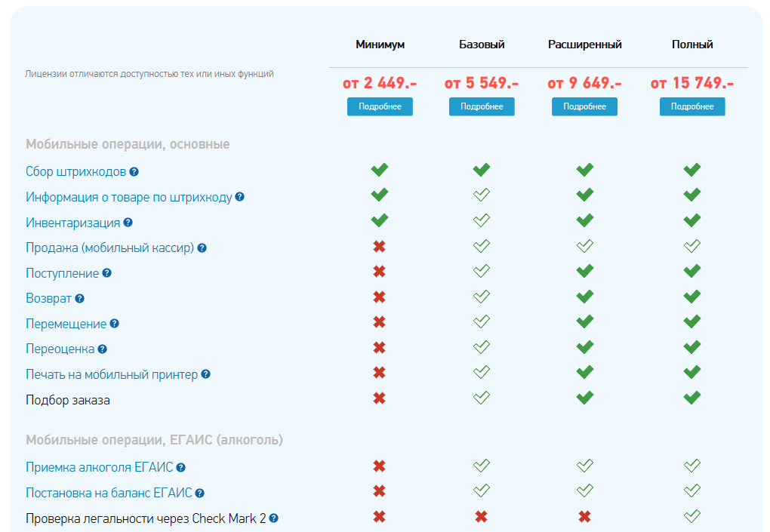Open Сбор штрихкодов link
The width and height of the screenshot is (770, 532).
pyautogui.click(x=76, y=172)
